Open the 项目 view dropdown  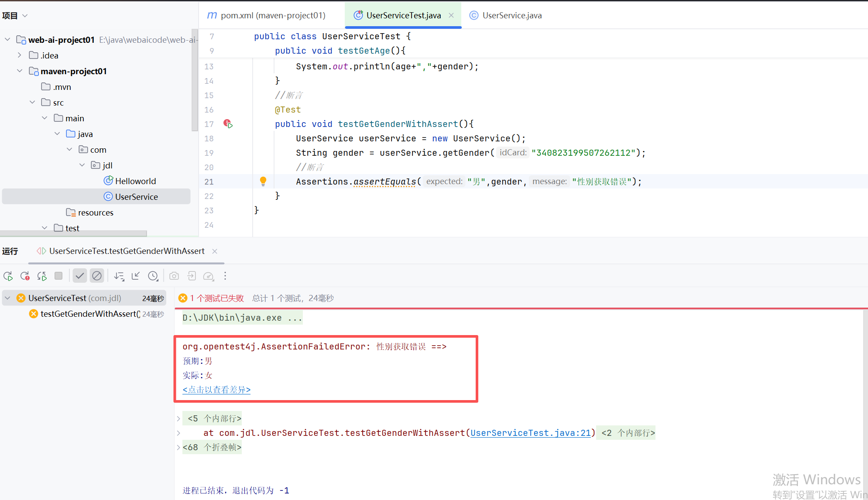(25, 16)
